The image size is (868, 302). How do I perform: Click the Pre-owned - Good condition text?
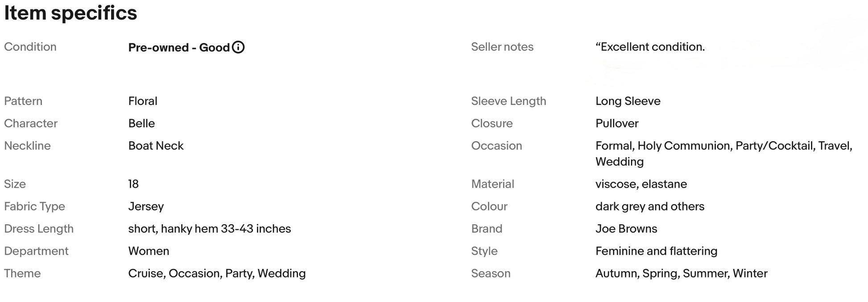pos(179,48)
